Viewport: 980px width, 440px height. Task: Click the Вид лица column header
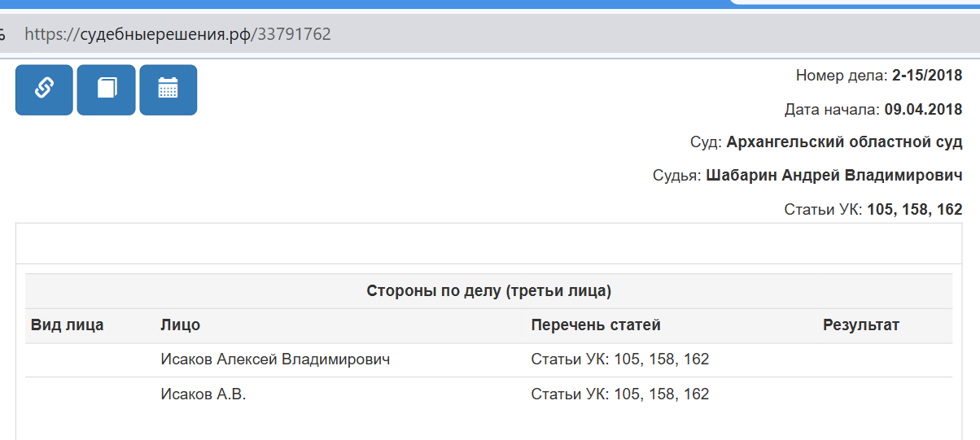[67, 325]
